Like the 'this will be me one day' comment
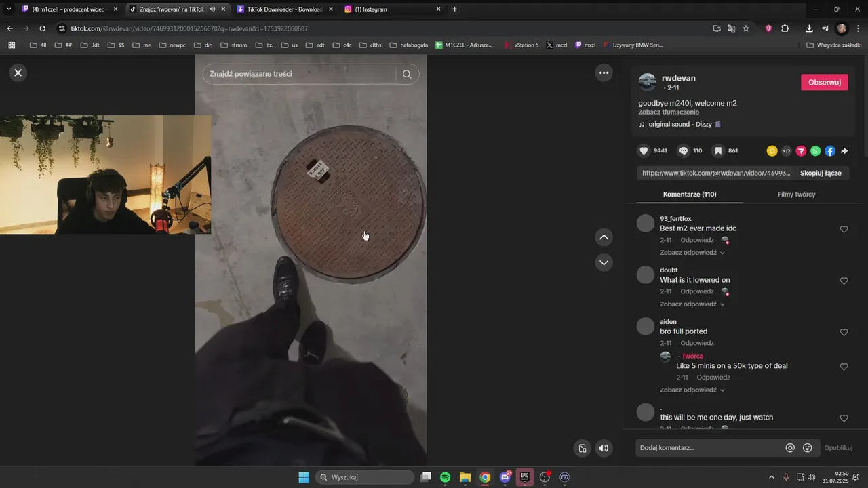This screenshot has width=868, height=488. point(844,418)
